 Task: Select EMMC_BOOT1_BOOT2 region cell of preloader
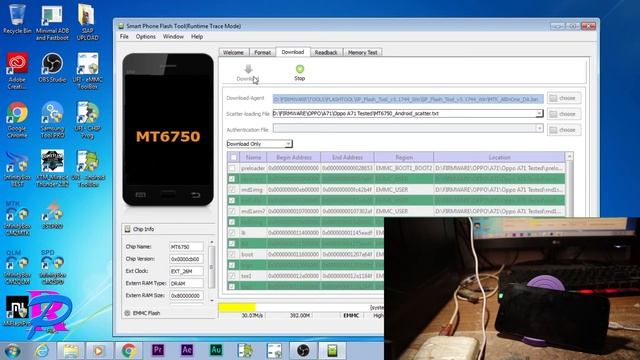coord(404,168)
